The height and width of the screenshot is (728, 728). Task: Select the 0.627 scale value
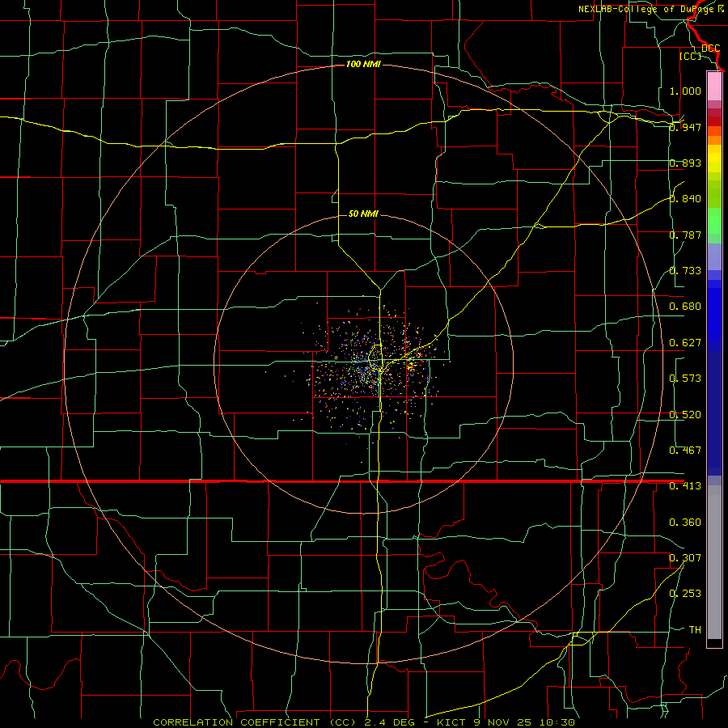[x=685, y=343]
